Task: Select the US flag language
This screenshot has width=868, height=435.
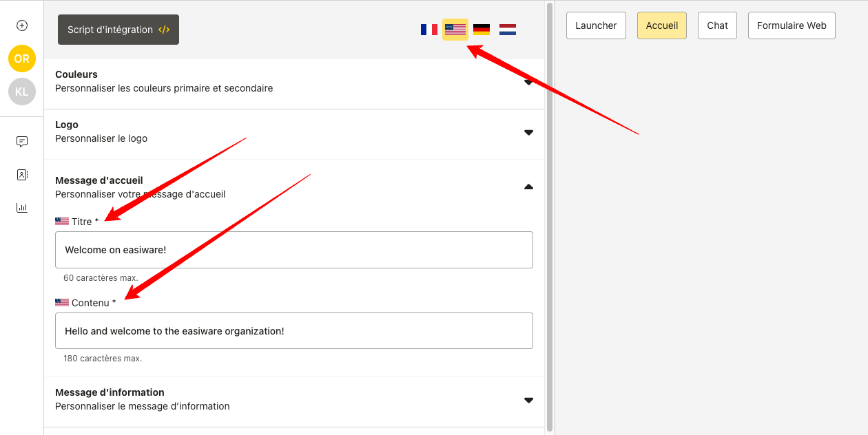Action: 455,30
